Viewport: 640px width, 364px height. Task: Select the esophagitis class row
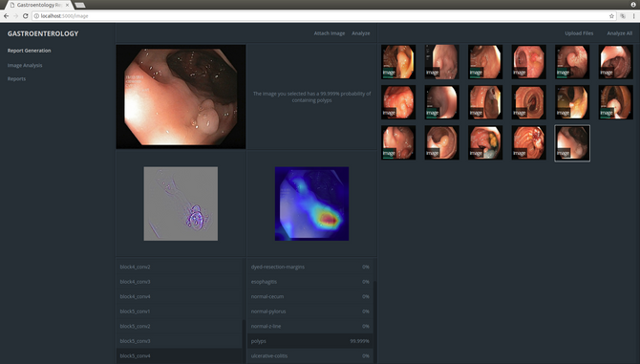310,282
